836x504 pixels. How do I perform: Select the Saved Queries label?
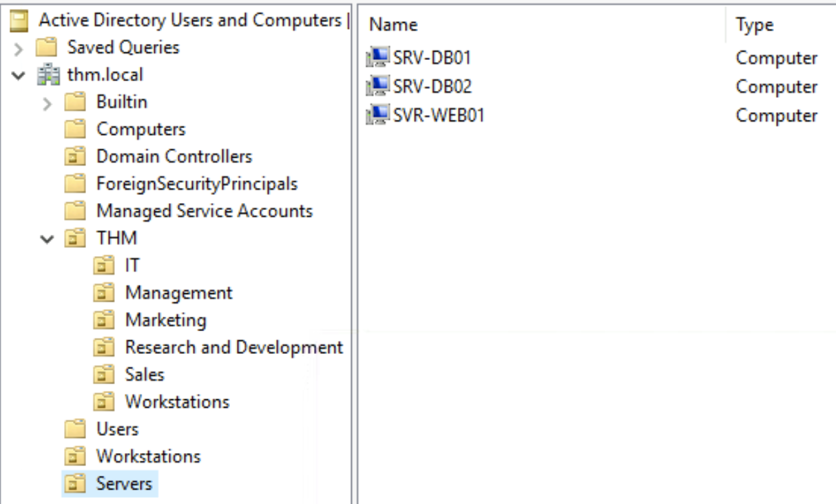click(x=123, y=48)
